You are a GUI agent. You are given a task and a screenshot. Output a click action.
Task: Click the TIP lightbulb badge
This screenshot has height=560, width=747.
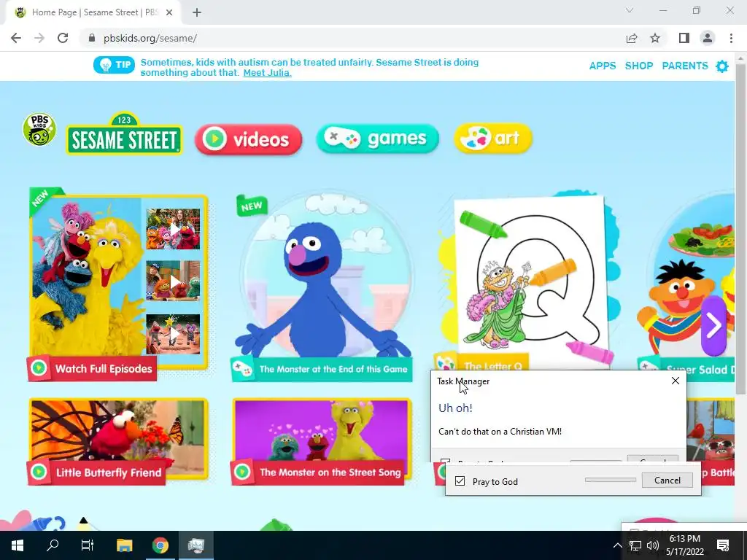tap(114, 65)
